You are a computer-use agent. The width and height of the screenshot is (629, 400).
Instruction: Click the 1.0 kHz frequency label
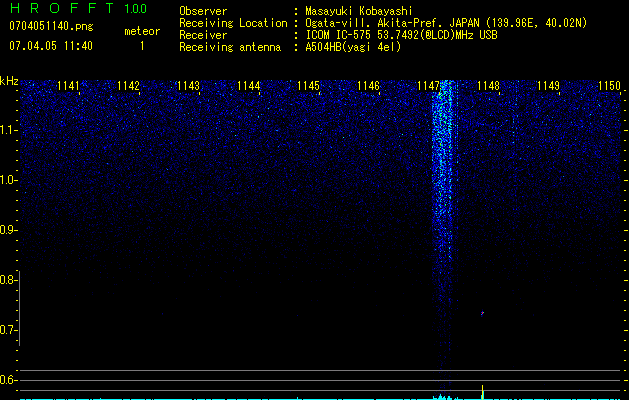point(8,180)
